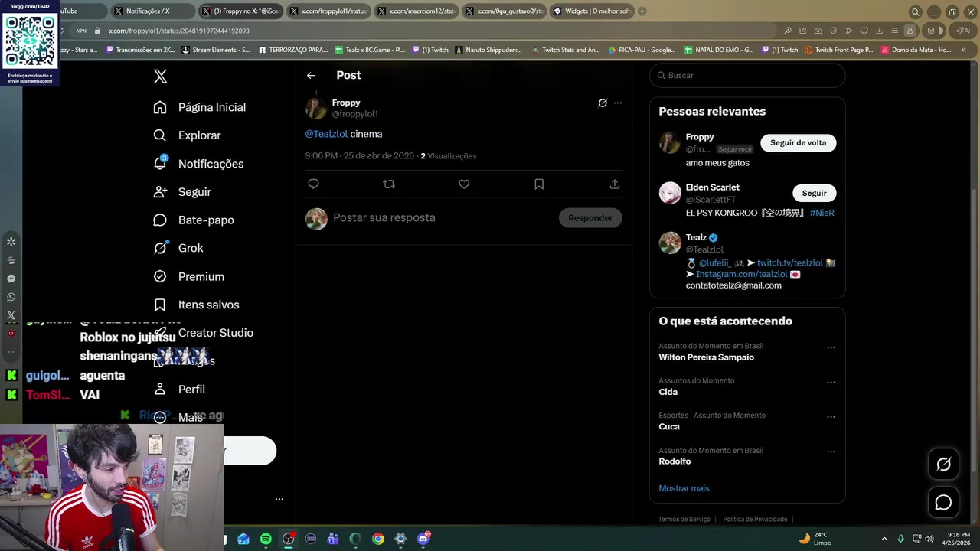Open options for the Cuca trend
This screenshot has width=980, height=551.
point(831,417)
